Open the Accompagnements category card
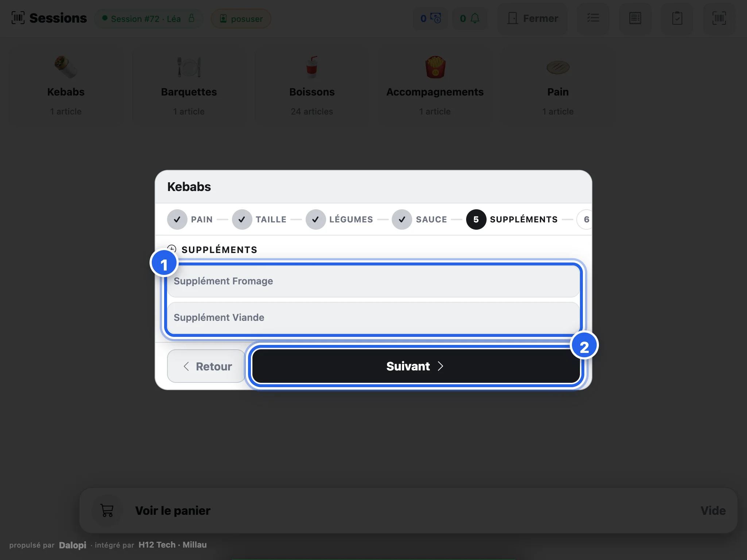747x560 pixels. tap(435, 87)
